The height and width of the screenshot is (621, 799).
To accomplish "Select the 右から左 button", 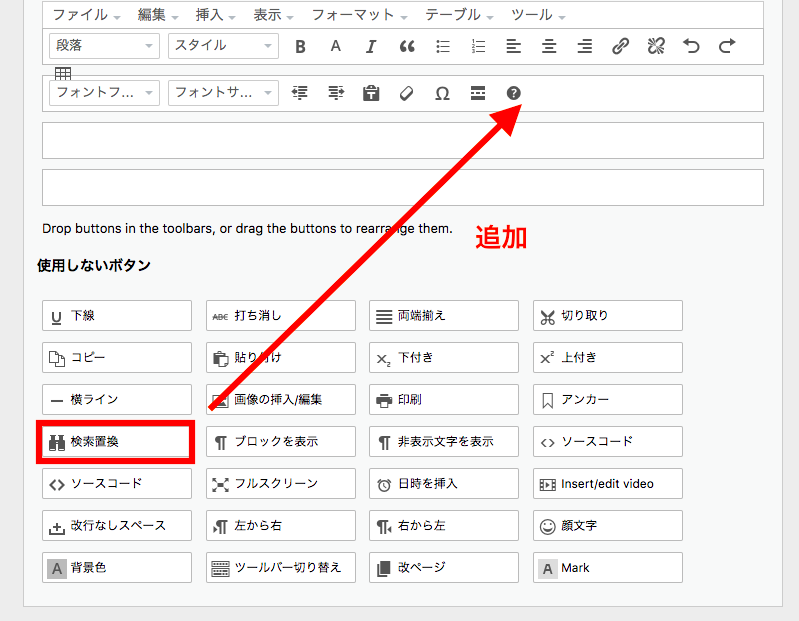I will tap(444, 526).
